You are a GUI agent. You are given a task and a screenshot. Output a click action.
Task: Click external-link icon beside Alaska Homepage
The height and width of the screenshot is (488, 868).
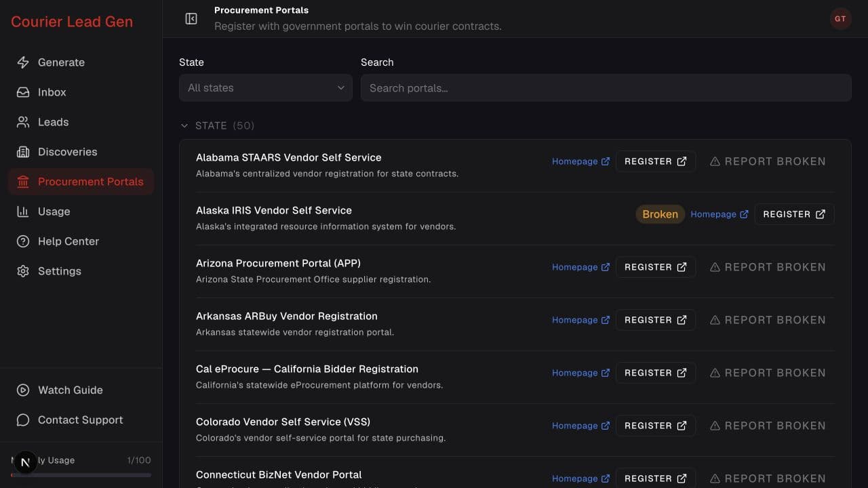tap(744, 214)
